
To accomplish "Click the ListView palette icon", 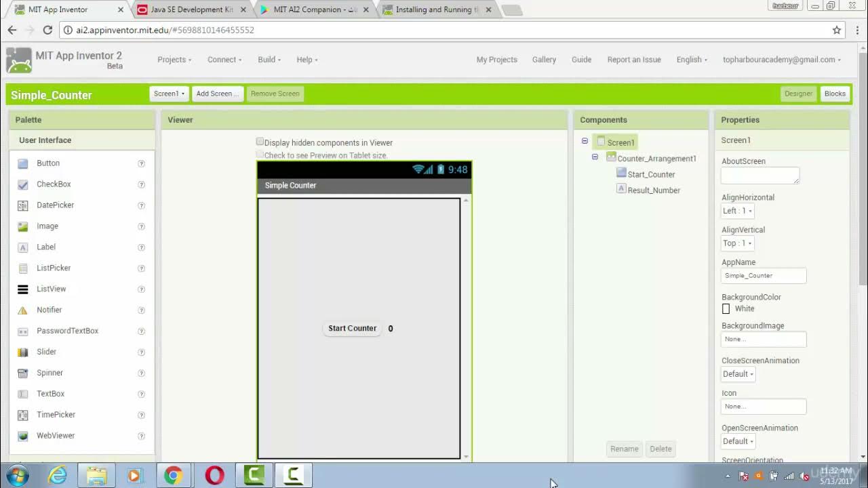I will point(23,289).
